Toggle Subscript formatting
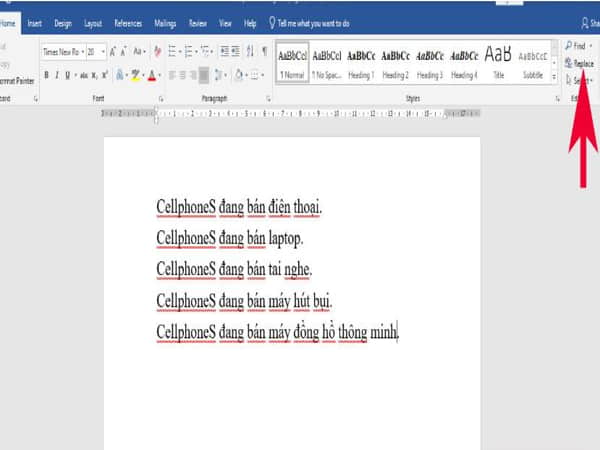The width and height of the screenshot is (600, 450). click(x=95, y=75)
